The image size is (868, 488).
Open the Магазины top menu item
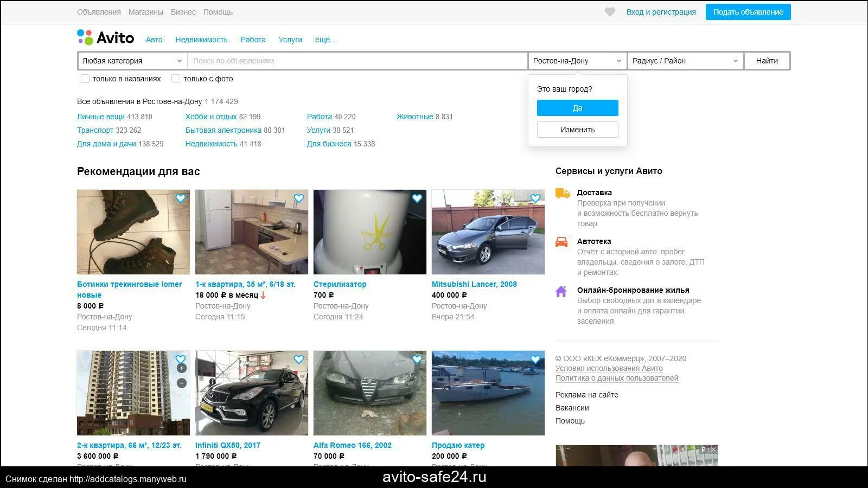point(146,12)
